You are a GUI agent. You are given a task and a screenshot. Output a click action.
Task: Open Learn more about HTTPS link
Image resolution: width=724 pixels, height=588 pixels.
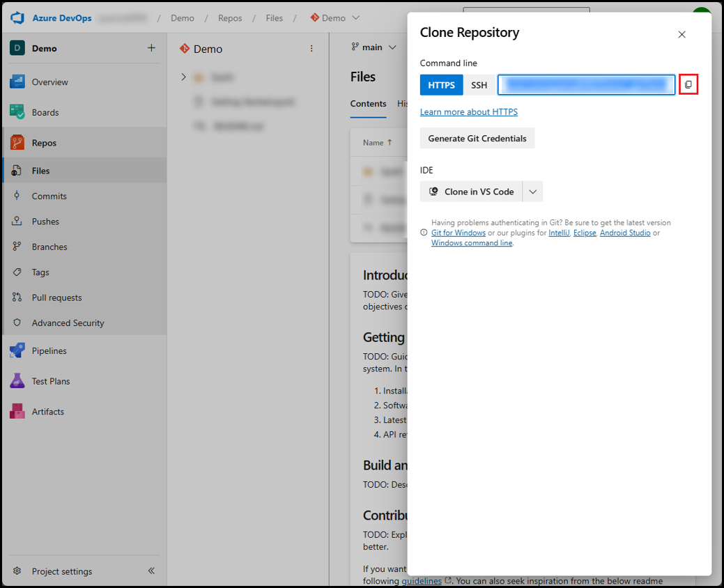[x=469, y=111]
